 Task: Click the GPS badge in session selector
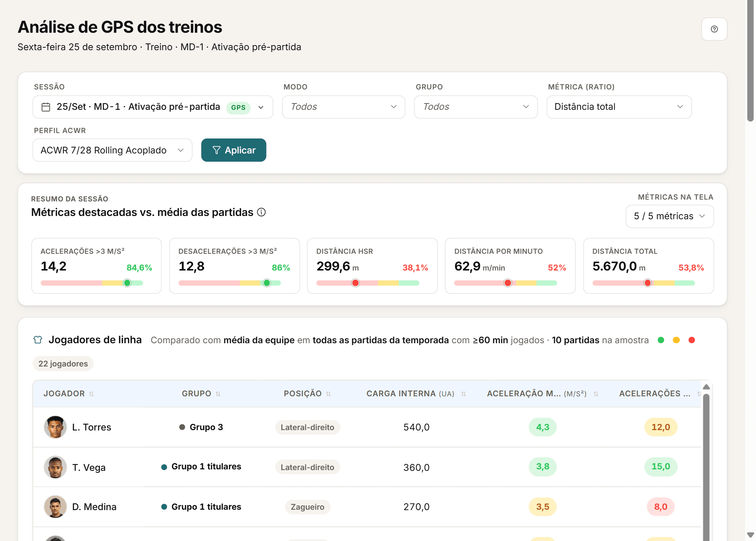tap(238, 108)
